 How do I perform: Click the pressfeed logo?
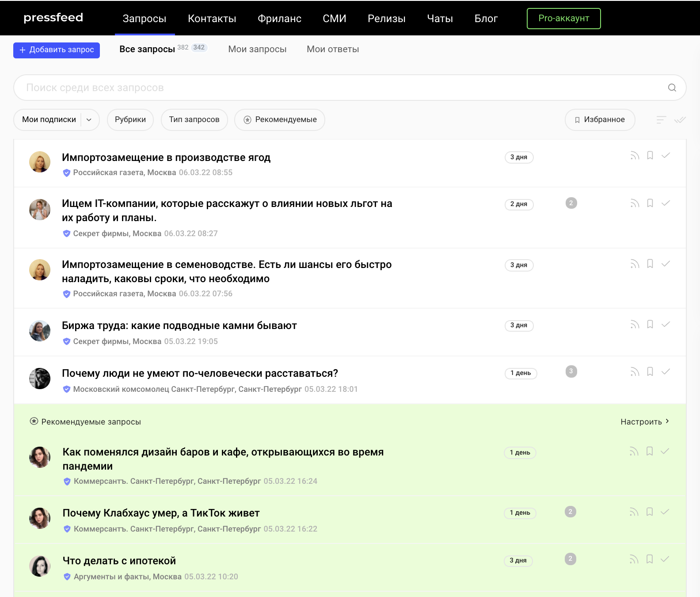coord(53,18)
